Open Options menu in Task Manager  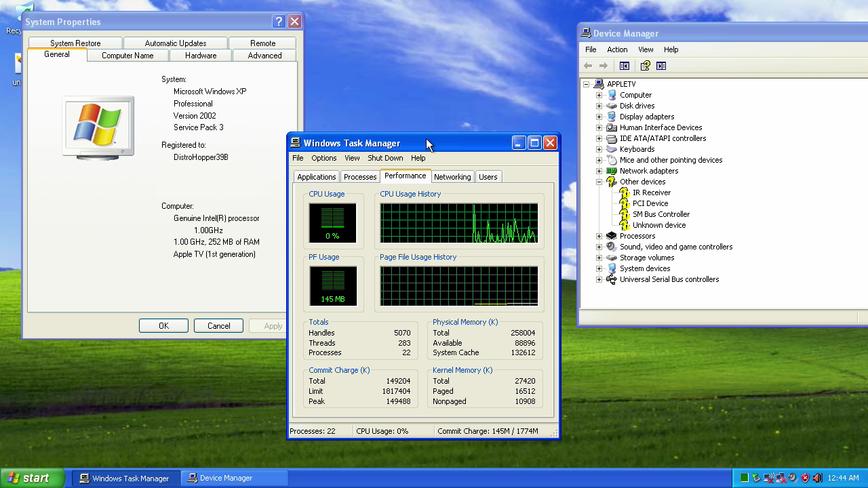tap(324, 158)
